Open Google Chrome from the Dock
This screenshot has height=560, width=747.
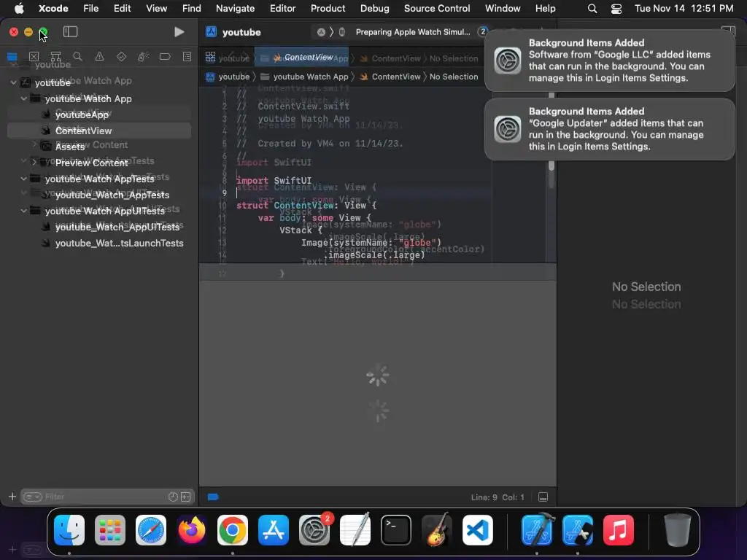[x=233, y=530]
